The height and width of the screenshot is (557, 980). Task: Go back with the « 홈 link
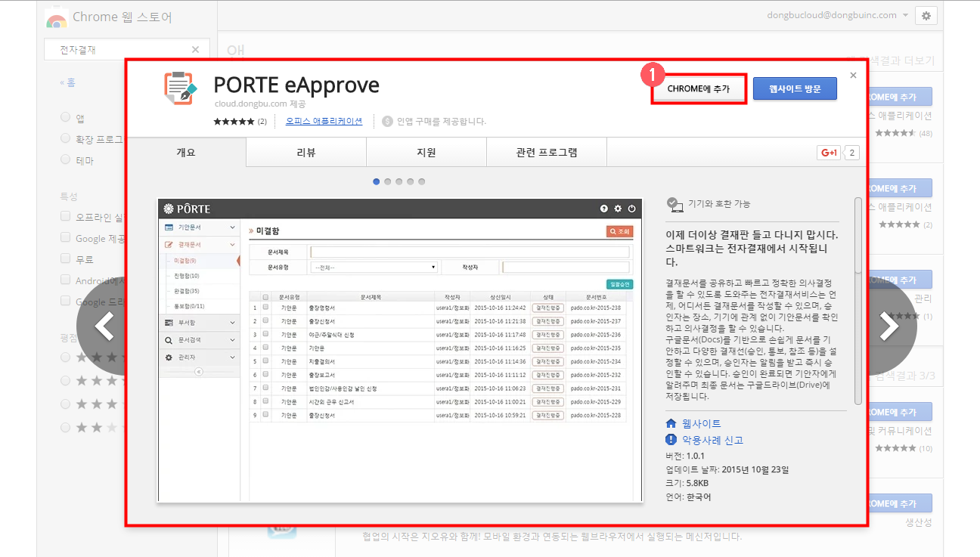tap(68, 82)
